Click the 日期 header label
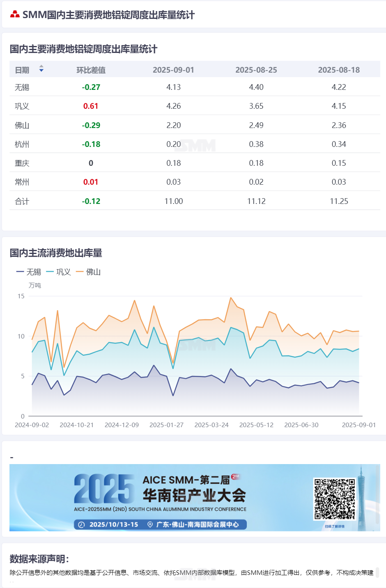 tap(22, 70)
